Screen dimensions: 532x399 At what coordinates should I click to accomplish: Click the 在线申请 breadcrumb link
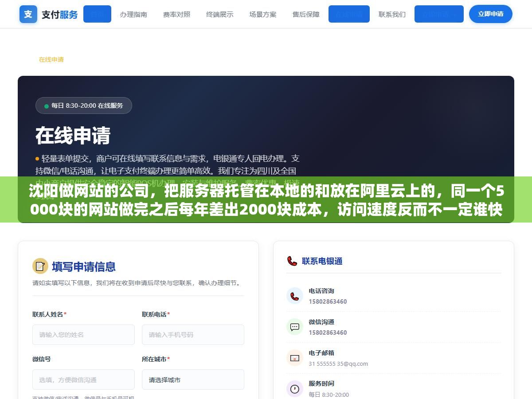tap(51, 59)
